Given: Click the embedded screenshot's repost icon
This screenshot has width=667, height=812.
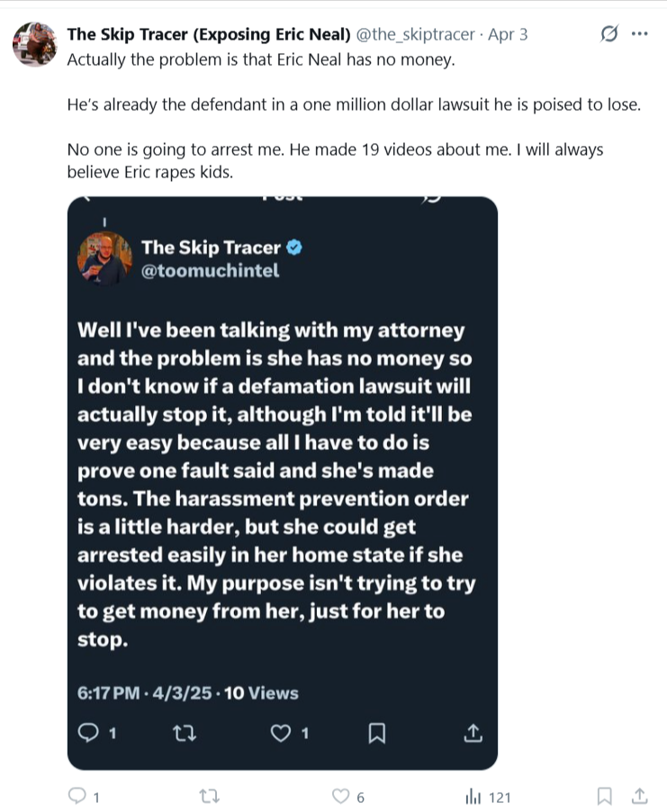Looking at the screenshot, I should pos(181,733).
